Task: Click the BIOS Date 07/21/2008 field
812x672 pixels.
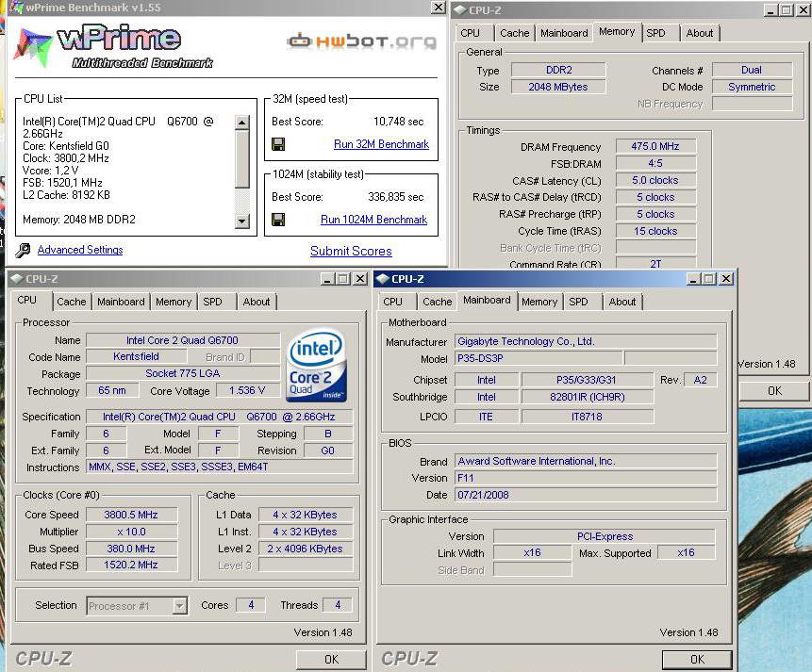Action: pyautogui.click(x=586, y=495)
